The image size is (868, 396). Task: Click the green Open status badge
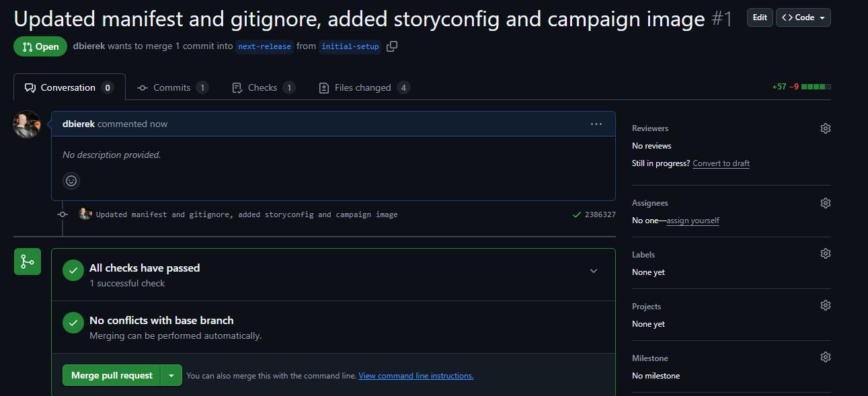coord(40,46)
